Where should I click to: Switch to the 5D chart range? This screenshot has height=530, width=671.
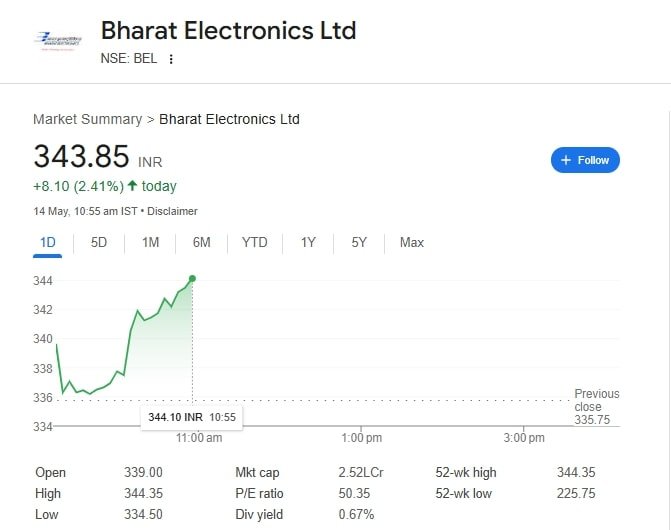coord(99,242)
